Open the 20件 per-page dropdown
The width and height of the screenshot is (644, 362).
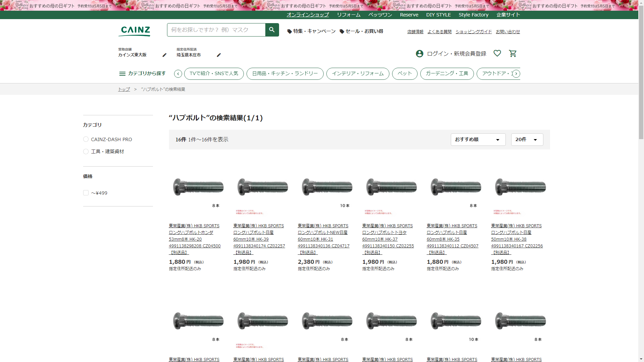pyautogui.click(x=527, y=139)
